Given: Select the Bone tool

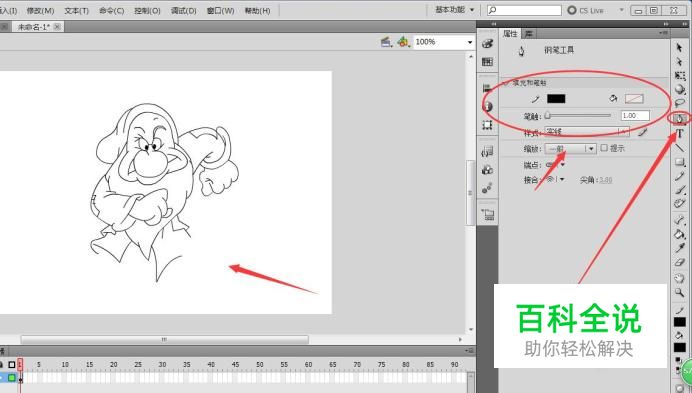Looking at the screenshot, I should (x=680, y=220).
